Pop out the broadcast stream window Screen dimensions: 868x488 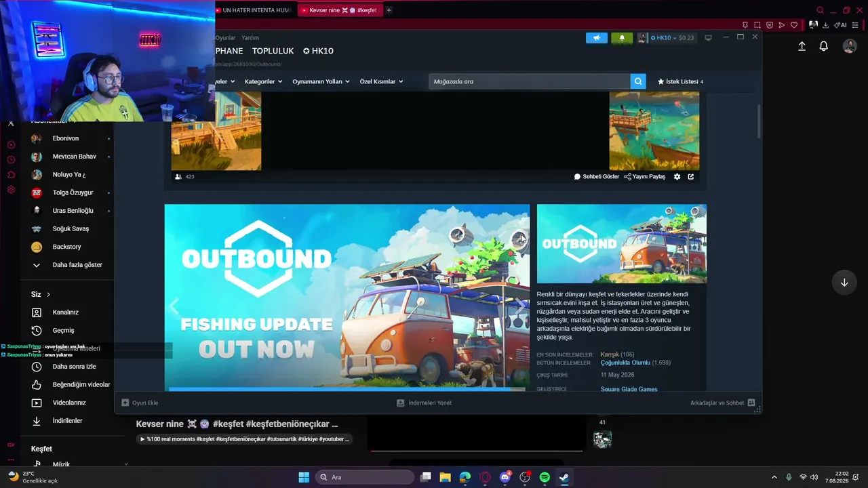coord(691,177)
